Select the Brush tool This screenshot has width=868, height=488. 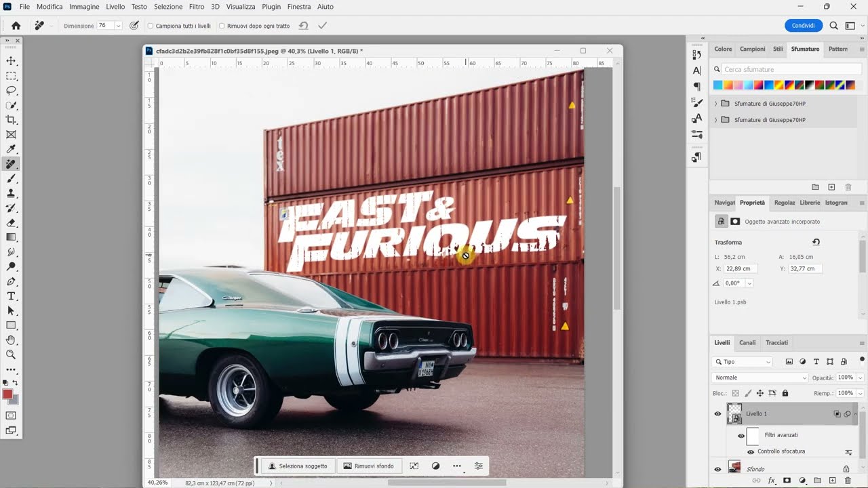click(12, 179)
